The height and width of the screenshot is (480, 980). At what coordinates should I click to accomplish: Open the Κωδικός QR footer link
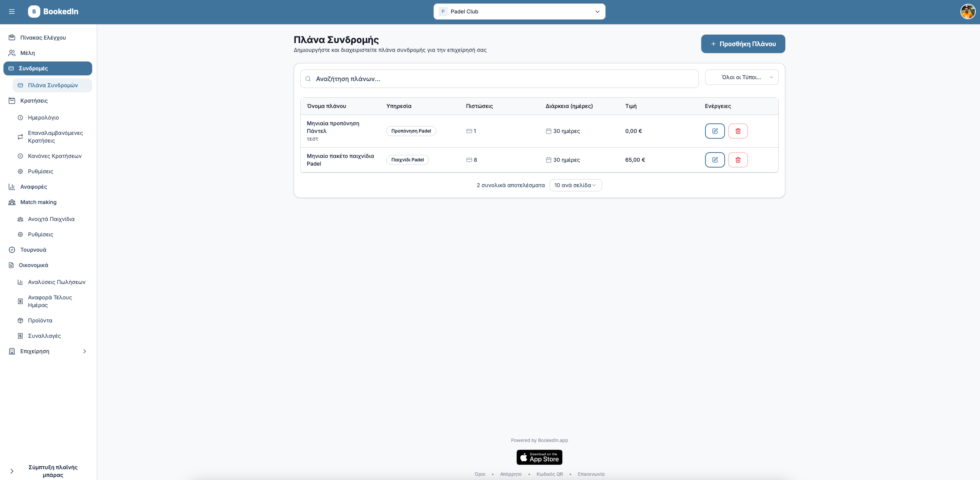[x=550, y=474]
